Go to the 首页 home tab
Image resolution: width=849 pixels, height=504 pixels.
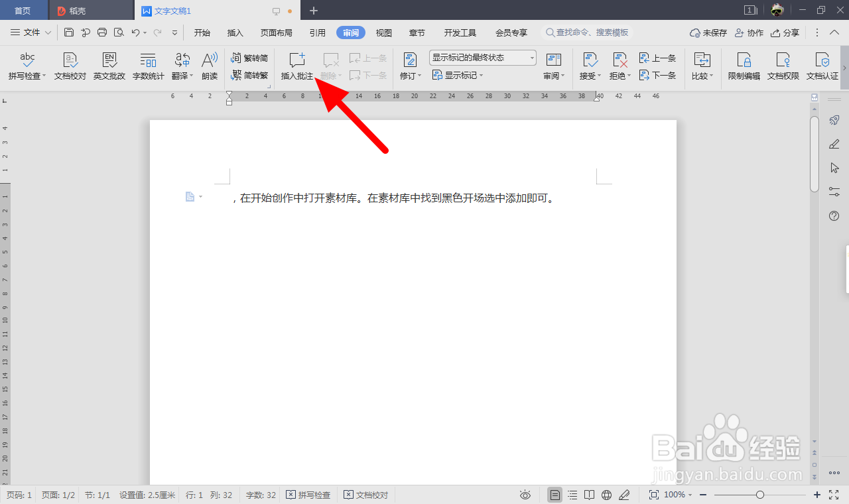click(23, 11)
